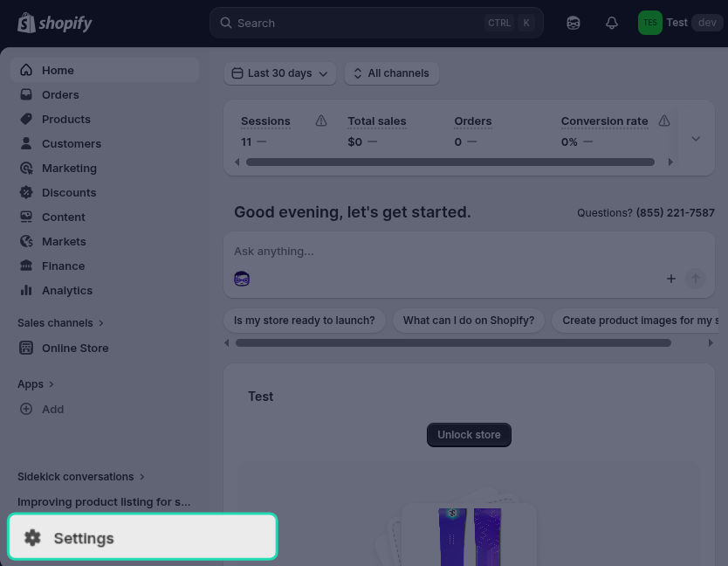Viewport: 728px width, 566px height.
Task: Click the Analytics bar chart icon
Action: click(x=26, y=291)
